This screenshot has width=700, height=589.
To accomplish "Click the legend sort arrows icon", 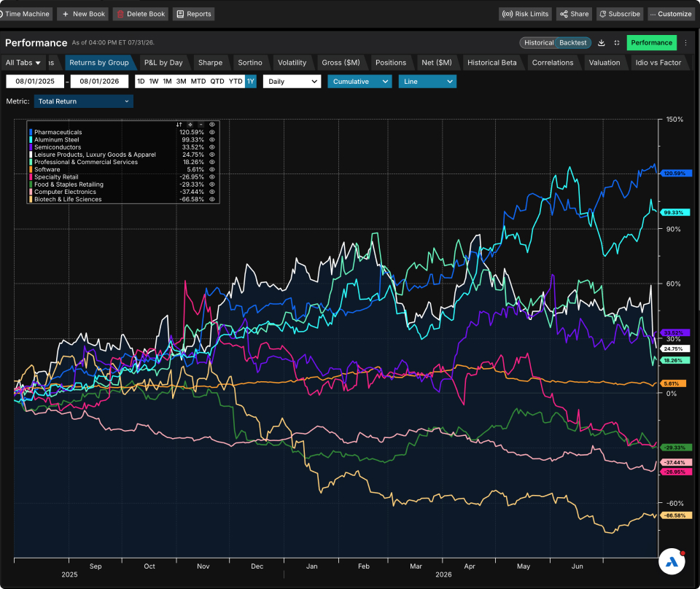I will (x=179, y=125).
